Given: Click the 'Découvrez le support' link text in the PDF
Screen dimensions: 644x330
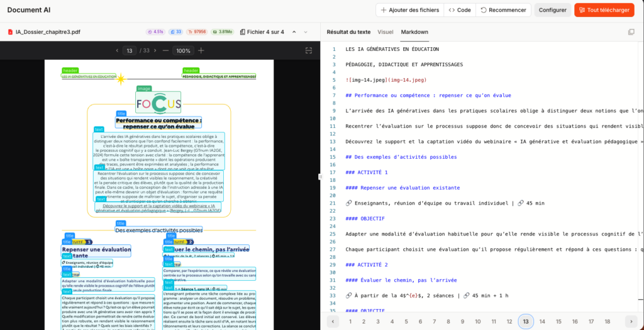Looking at the screenshot, I should point(158,207).
